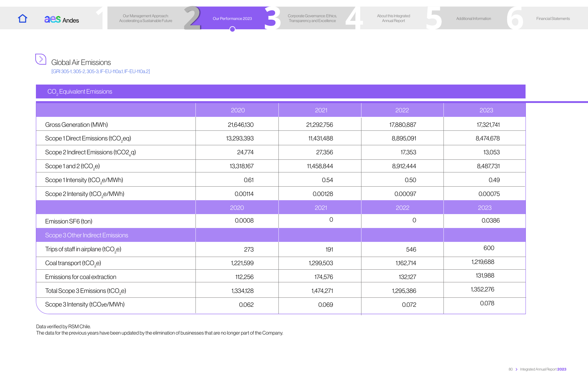The width and height of the screenshot is (588, 385).
Task: Select Scope 3 Intensity row label
Action: (x=85, y=304)
